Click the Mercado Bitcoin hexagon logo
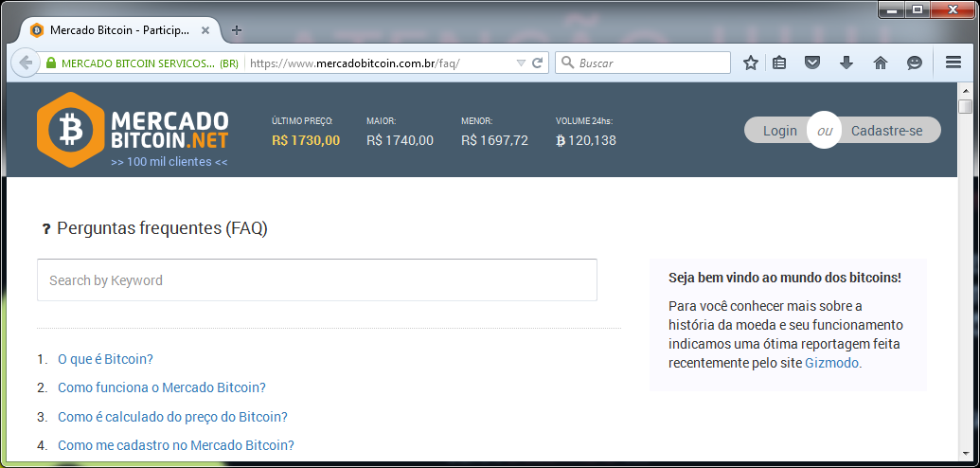This screenshot has width=980, height=468. click(69, 129)
